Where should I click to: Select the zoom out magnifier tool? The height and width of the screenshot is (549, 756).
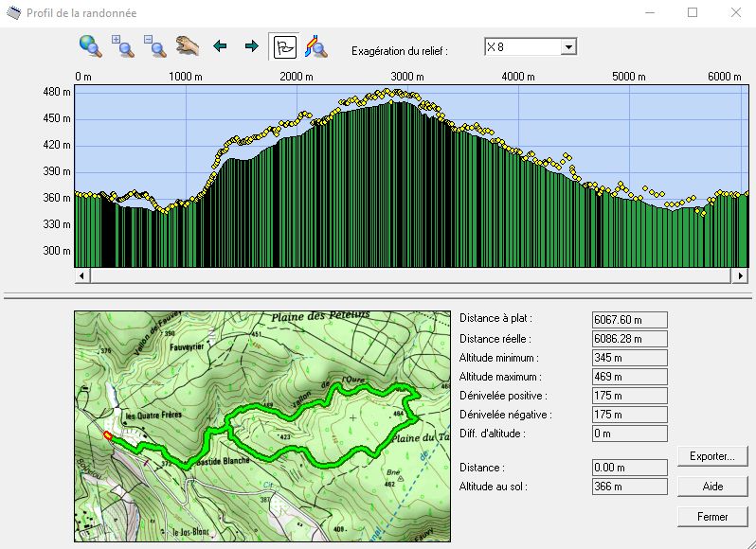154,46
